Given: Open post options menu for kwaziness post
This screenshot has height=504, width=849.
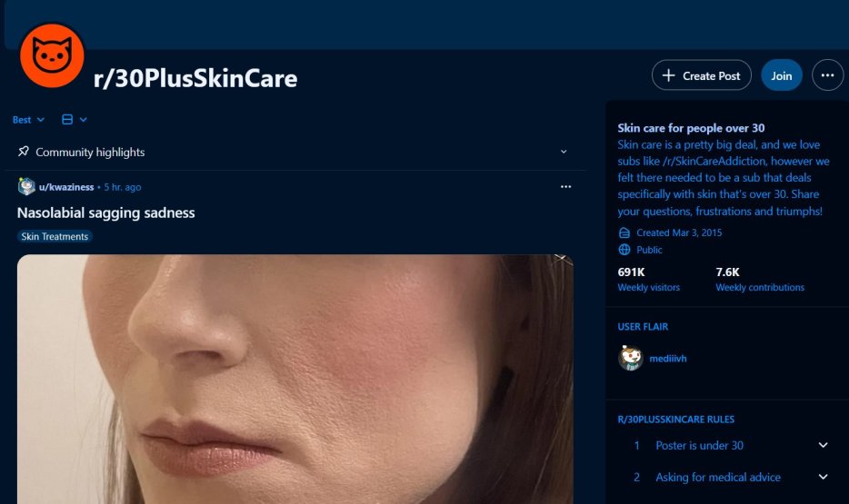Looking at the screenshot, I should [x=565, y=186].
